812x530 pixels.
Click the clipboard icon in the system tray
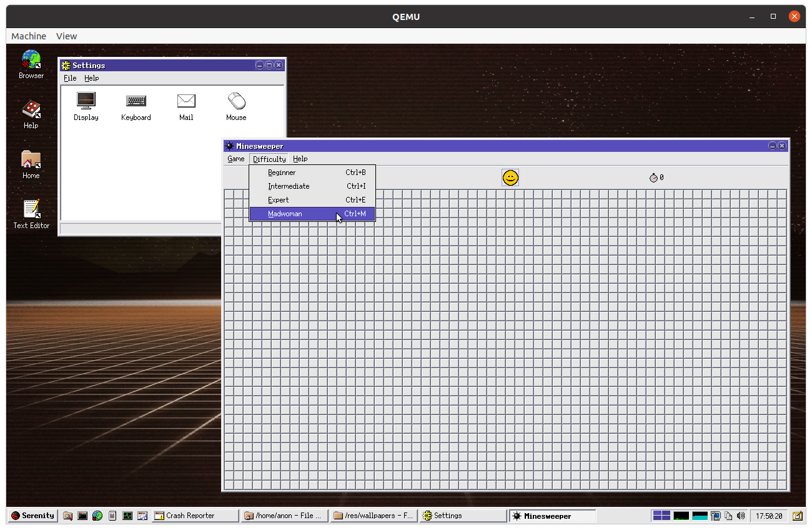click(x=728, y=515)
